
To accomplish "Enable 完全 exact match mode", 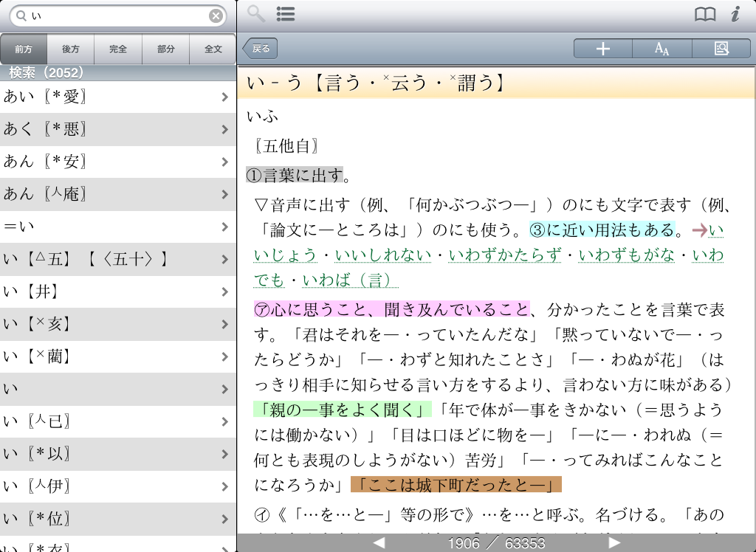I will pos(118,49).
